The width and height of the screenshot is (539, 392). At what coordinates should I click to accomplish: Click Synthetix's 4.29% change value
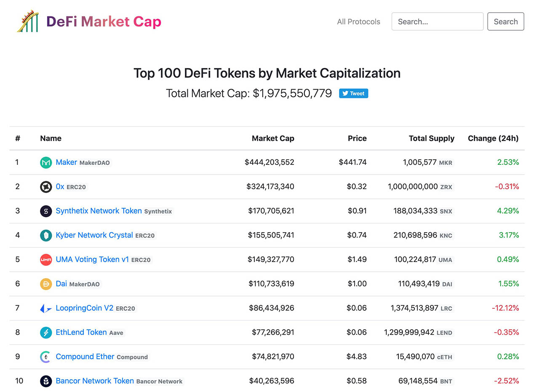[x=508, y=211]
